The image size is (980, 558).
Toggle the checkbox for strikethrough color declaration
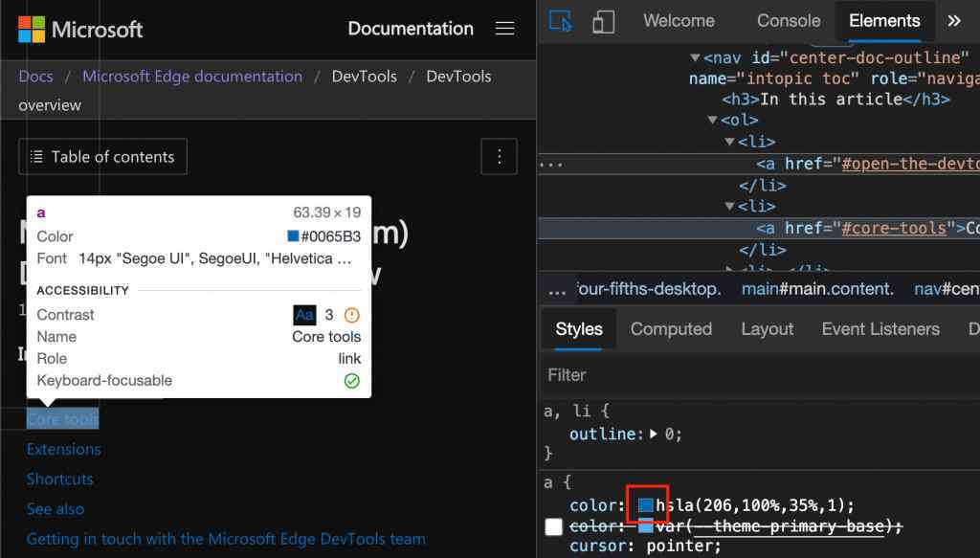(554, 526)
